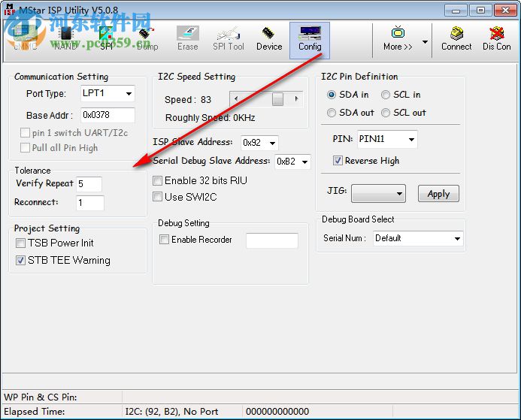Click the Enable Recorder text field
Viewport: 521px width, 420px height.
click(272, 240)
